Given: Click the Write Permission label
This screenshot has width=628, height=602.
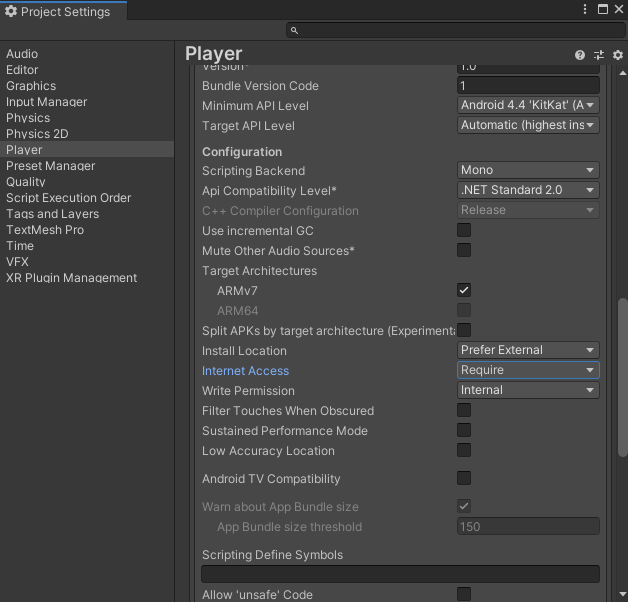Looking at the screenshot, I should click(248, 391).
